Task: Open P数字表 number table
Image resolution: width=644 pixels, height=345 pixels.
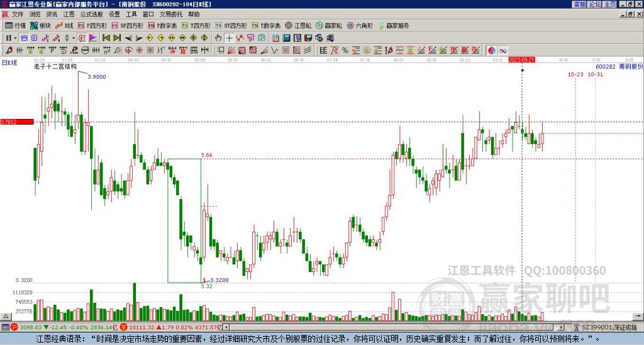Action: (x=163, y=25)
